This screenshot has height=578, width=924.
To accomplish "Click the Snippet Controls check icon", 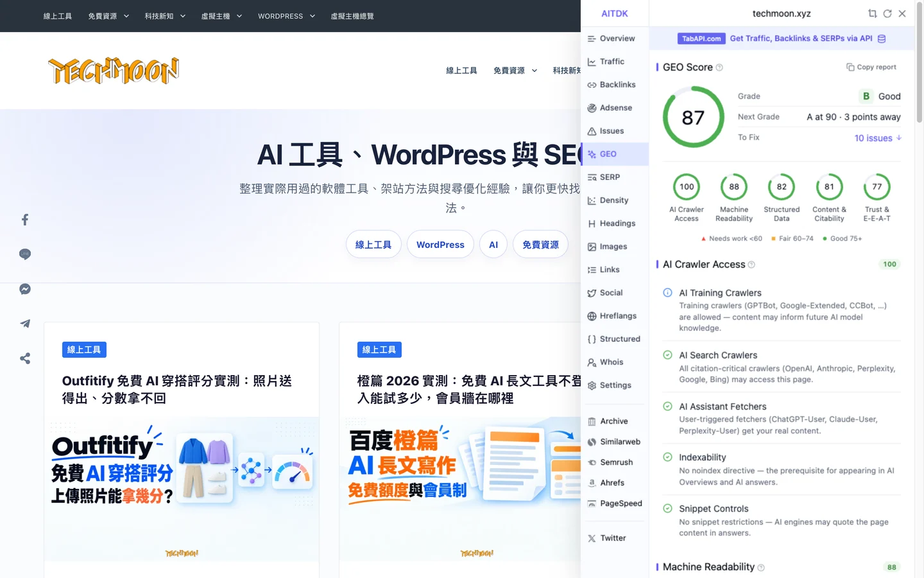I will [x=667, y=509].
